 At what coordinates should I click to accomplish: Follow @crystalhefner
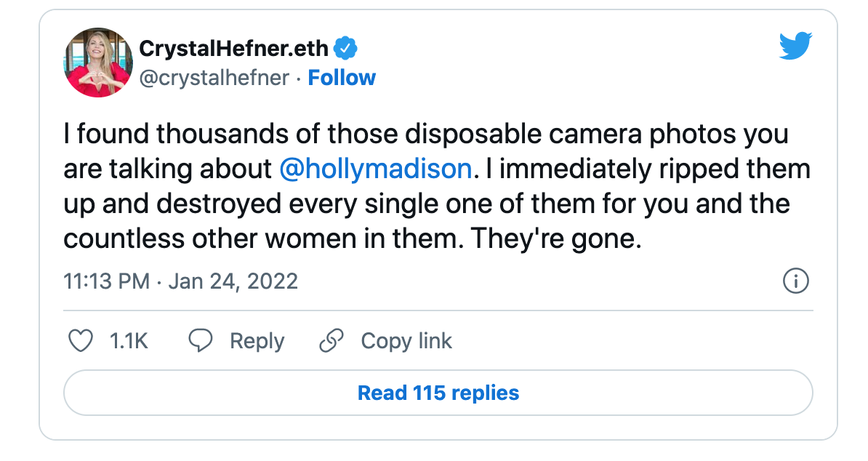342,78
